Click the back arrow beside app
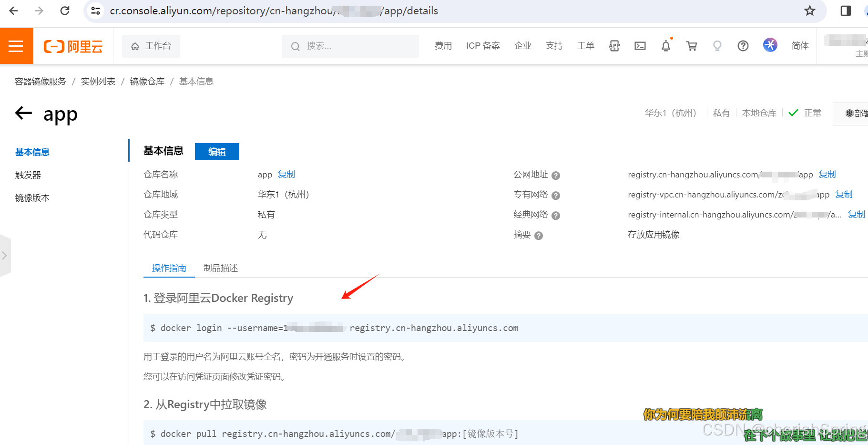The height and width of the screenshot is (445, 868). (23, 114)
